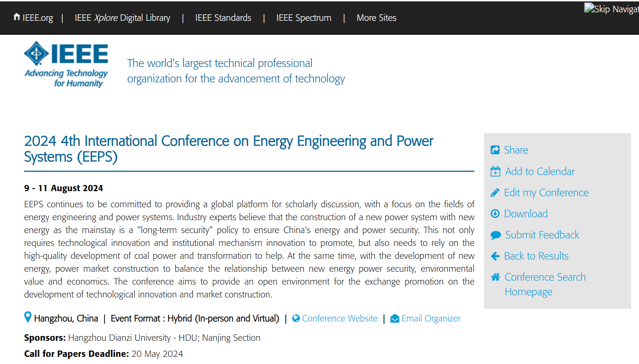
Task: Click the IEEE tagline 'The world's largest technical professional'
Action: point(220,63)
